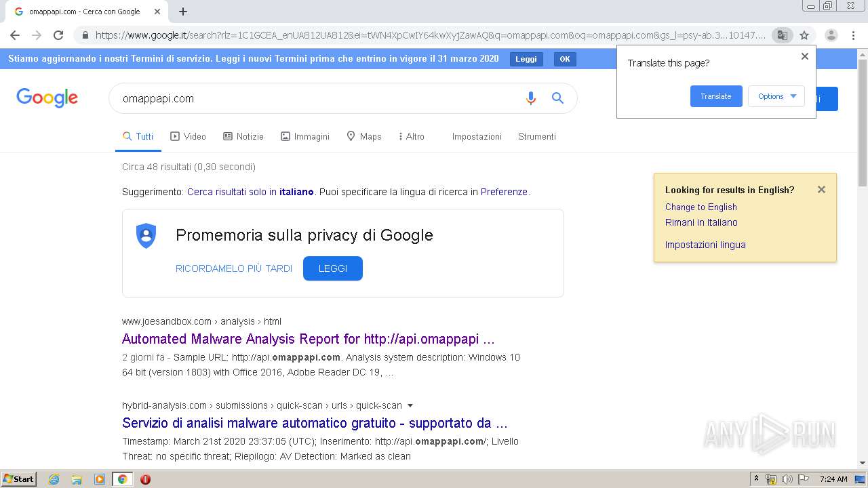Viewport: 868px width, 488px height.
Task: Click RICORDAMELO PIÙ TARDI link
Action: tap(234, 268)
